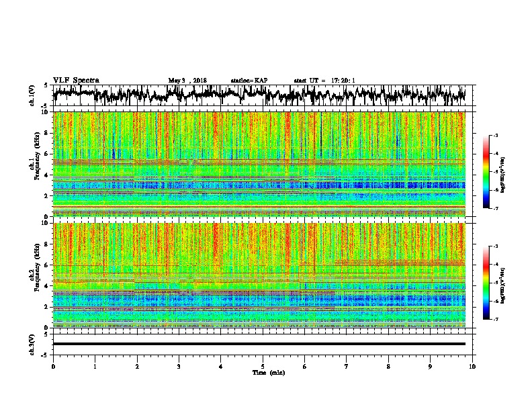This screenshot has height=411, width=532.
Task: Click the '10' tick on Time axis
Action: [x=472, y=367]
